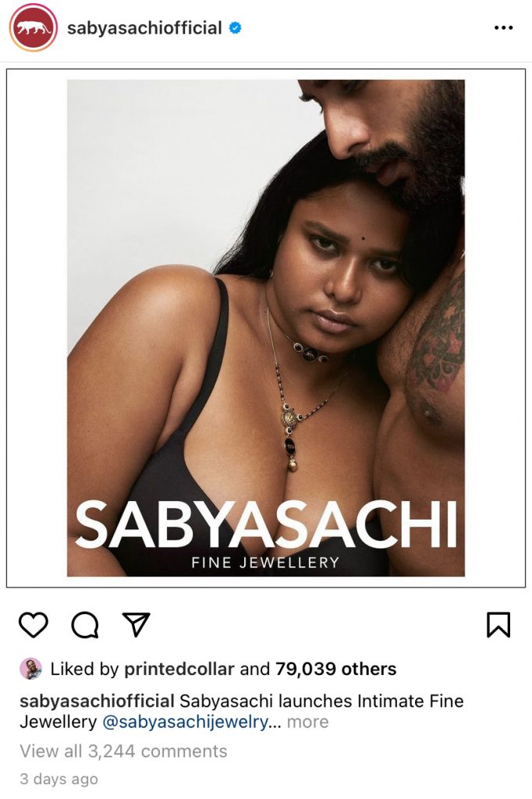Share post via paper plane icon
The height and width of the screenshot is (799, 532).
(x=136, y=624)
